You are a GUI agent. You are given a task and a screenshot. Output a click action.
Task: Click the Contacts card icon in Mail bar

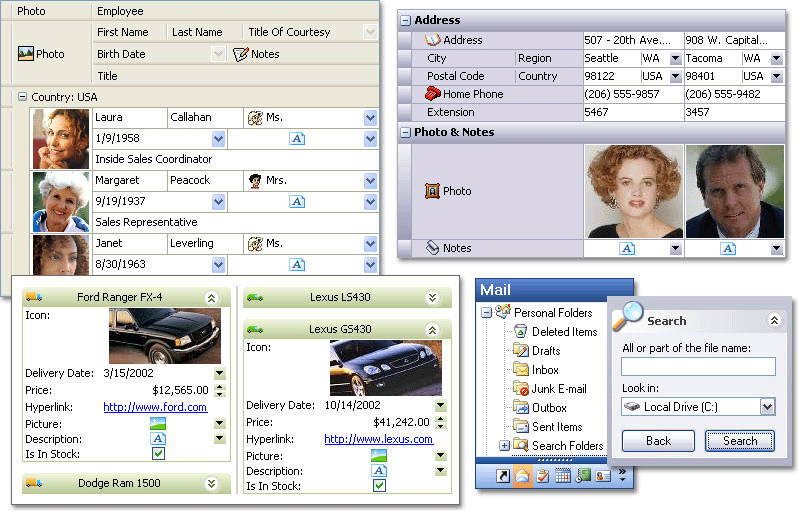(x=602, y=476)
